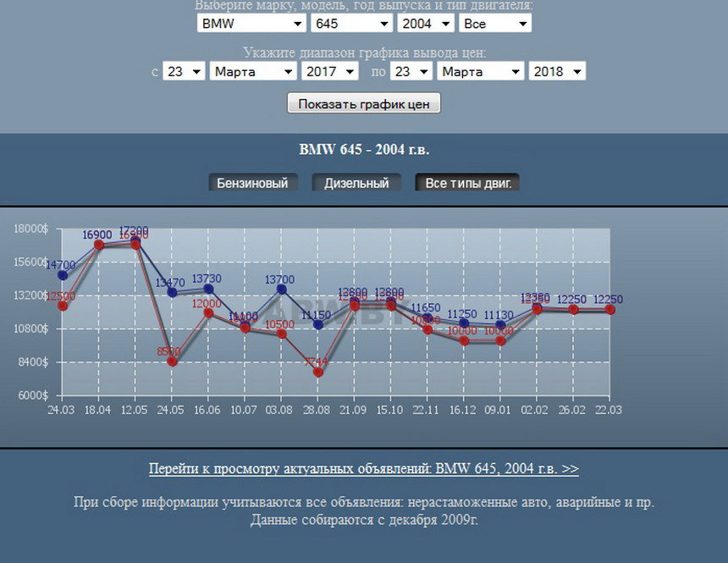Click the red data point labeled 12000

[x=208, y=313]
